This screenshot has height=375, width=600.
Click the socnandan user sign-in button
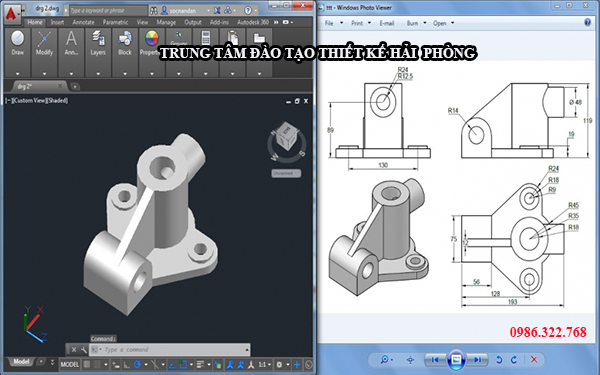point(183,10)
